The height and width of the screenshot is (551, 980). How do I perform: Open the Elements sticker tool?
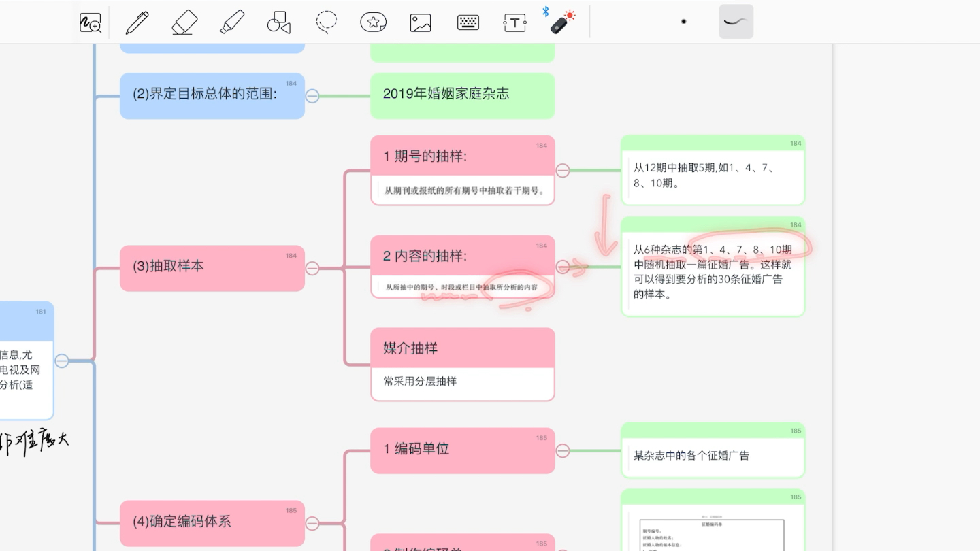click(374, 22)
